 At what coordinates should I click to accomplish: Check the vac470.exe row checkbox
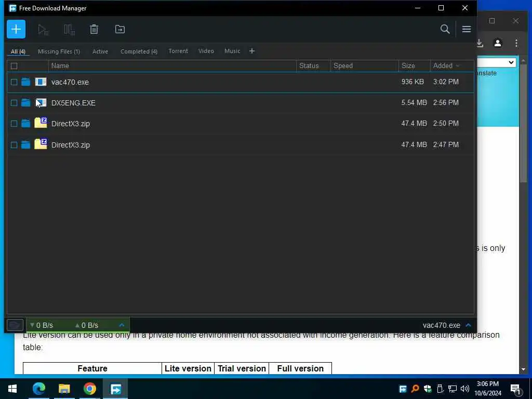(14, 82)
